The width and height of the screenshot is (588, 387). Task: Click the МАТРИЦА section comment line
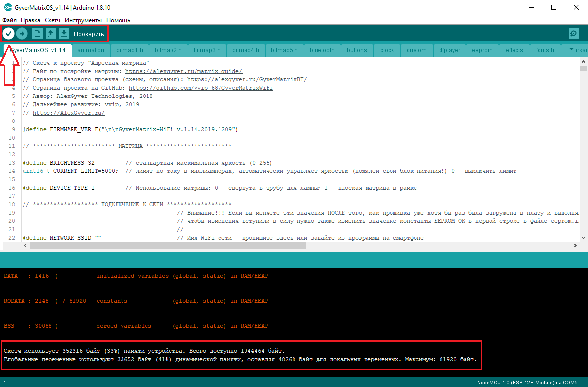coord(127,146)
